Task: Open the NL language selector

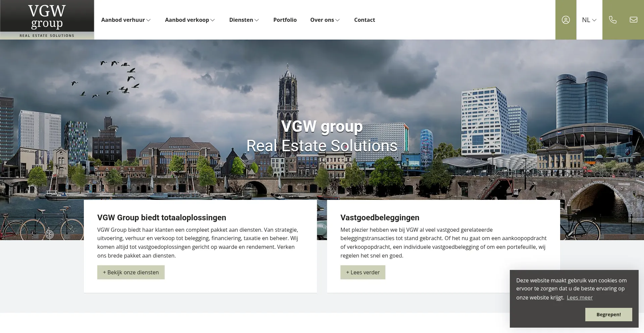Action: pyautogui.click(x=589, y=20)
